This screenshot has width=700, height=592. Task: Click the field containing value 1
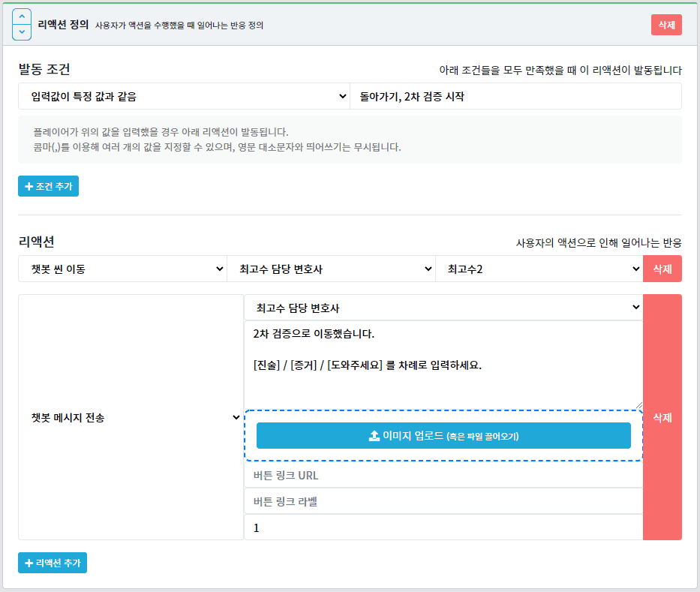443,527
